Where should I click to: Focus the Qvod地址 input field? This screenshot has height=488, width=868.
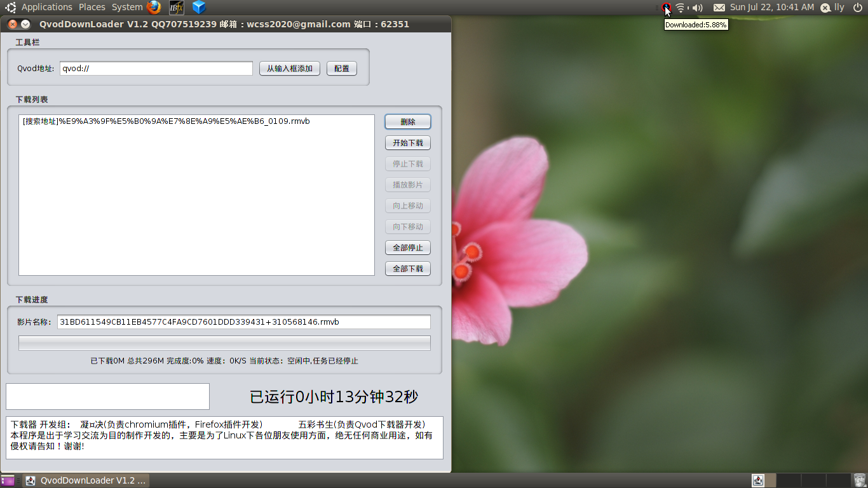click(156, 69)
